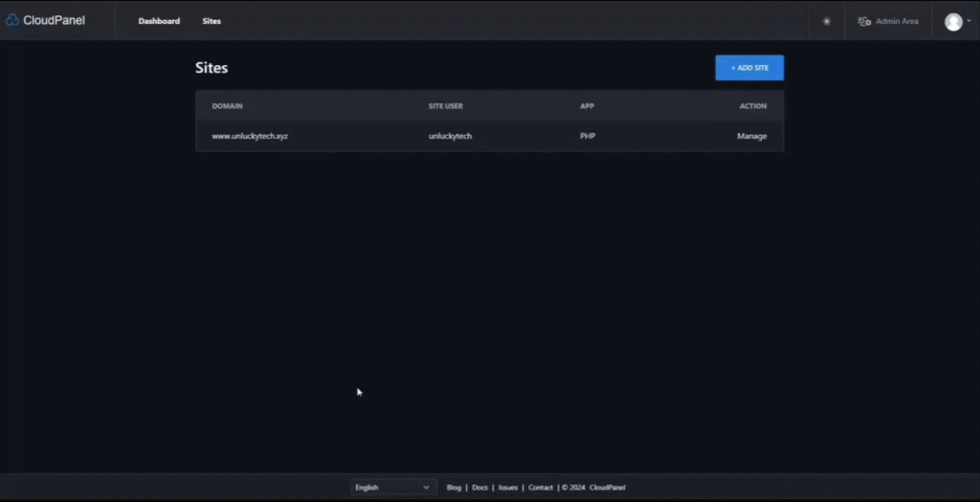Open the Docs footer link

point(479,488)
